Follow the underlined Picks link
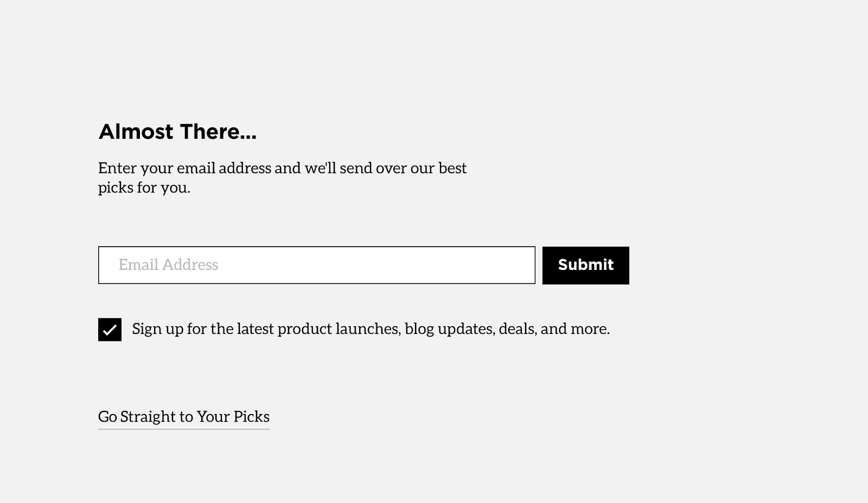 (x=183, y=417)
